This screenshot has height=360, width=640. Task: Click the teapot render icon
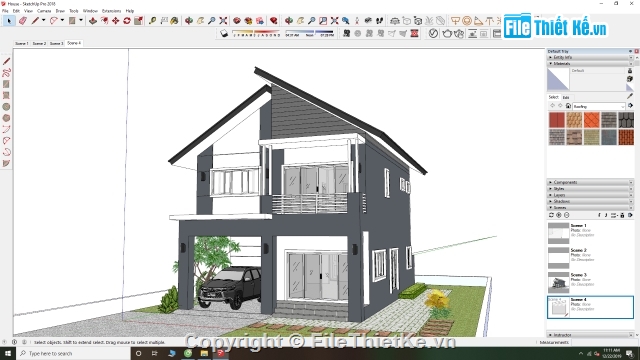tap(447, 34)
